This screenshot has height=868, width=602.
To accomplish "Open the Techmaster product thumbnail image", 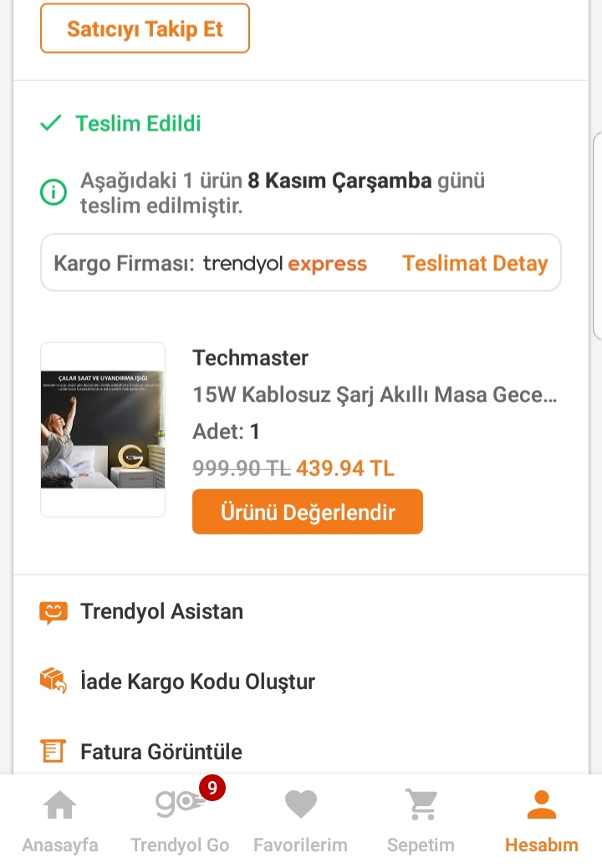I will [x=103, y=429].
